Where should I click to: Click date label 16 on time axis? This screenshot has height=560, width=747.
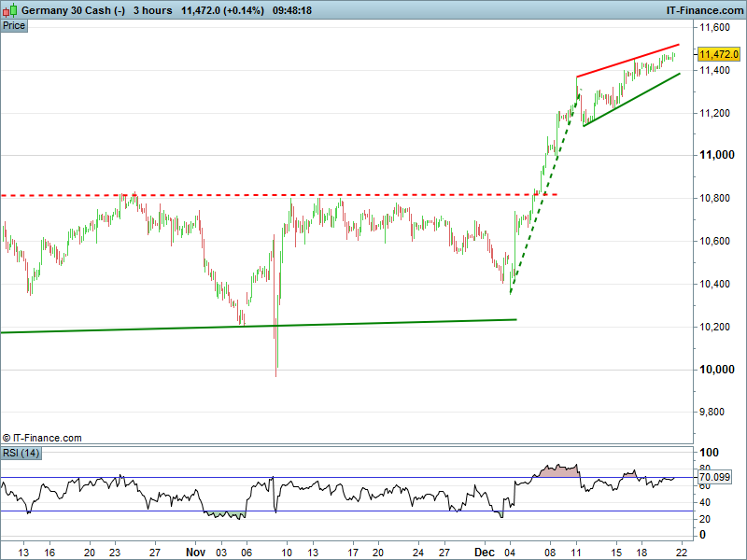click(x=49, y=553)
